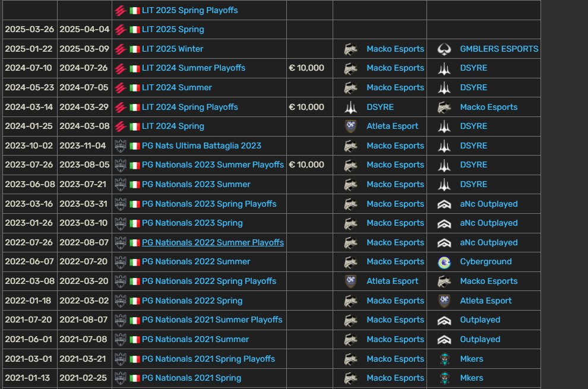Open PG Nationals 2022 Summer Playoffs link
Viewport: 588px width, 389px height.
tap(213, 242)
